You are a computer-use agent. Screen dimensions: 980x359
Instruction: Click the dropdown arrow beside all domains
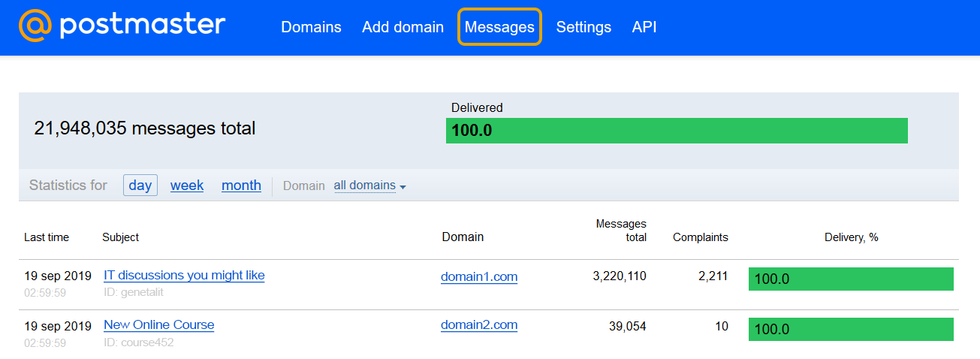coord(403,187)
